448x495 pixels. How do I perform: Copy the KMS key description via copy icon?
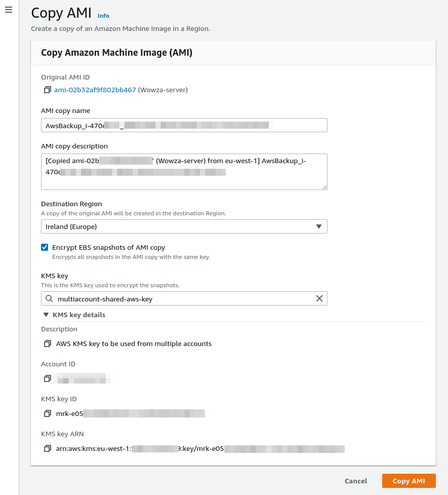click(x=48, y=344)
